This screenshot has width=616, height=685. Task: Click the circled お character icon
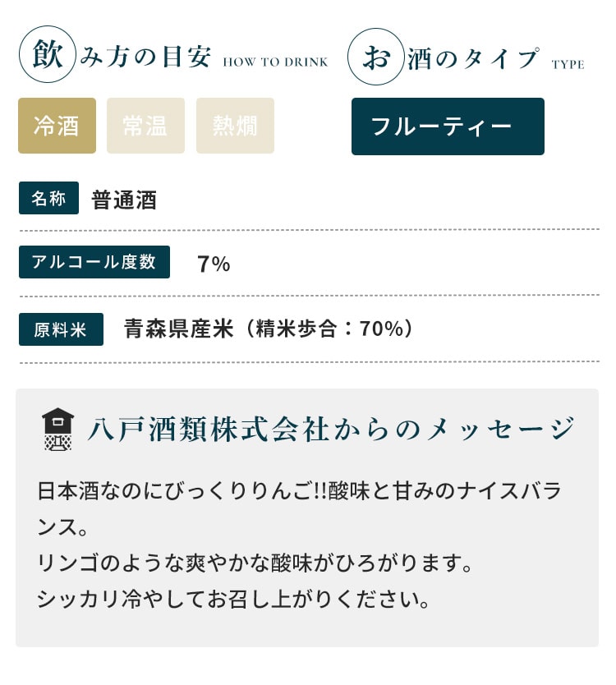click(375, 57)
